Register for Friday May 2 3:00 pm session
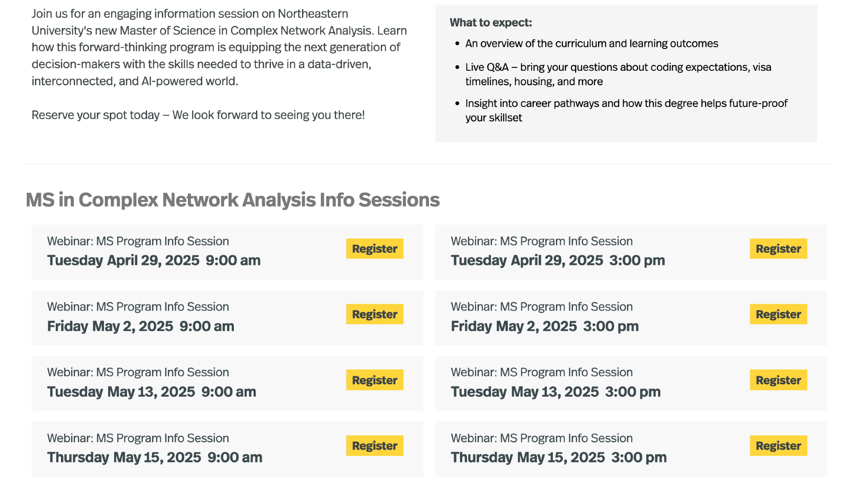 (778, 314)
